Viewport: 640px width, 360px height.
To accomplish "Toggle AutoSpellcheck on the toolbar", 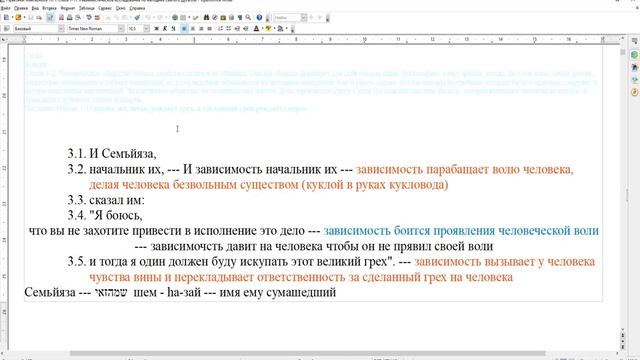I will (97, 18).
